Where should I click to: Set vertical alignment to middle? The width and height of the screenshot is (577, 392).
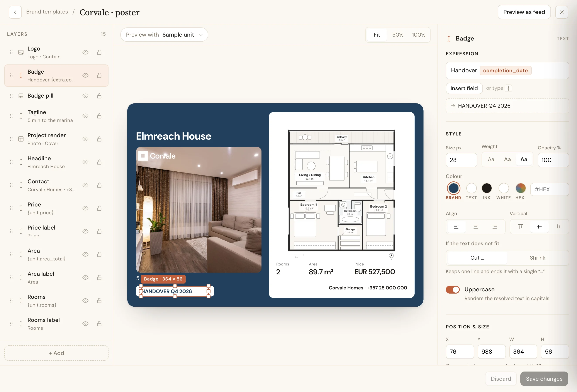tap(539, 226)
